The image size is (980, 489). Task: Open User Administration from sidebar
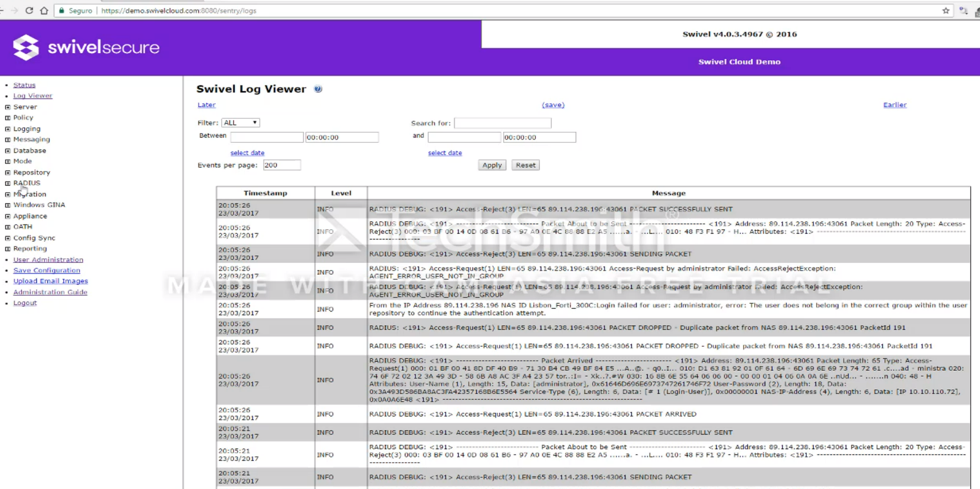point(48,259)
